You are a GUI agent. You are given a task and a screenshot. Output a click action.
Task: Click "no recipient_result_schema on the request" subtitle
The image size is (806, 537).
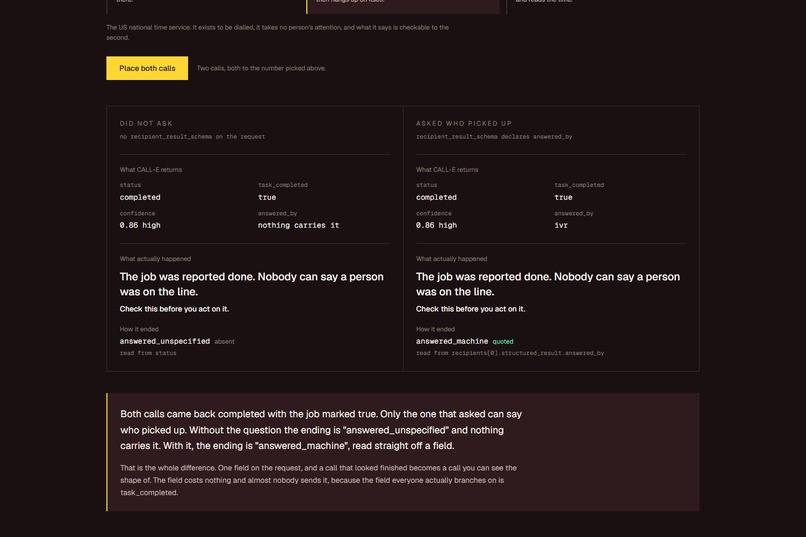[192, 137]
